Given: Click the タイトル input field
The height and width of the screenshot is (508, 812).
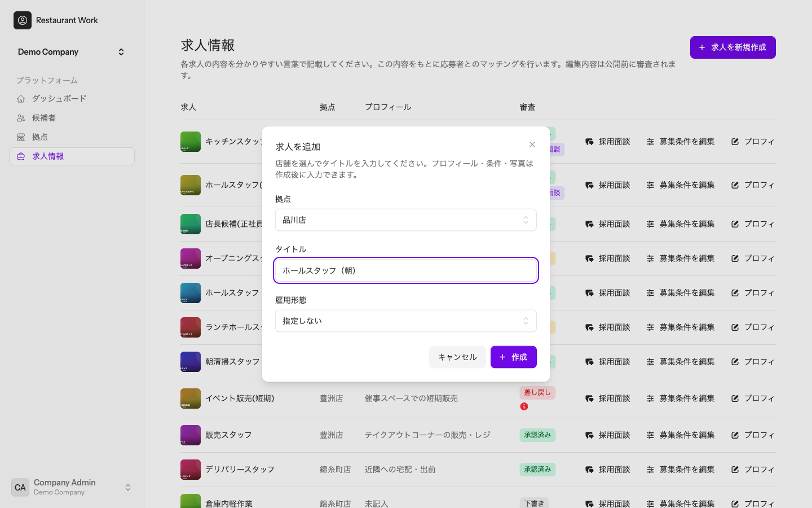Looking at the screenshot, I should click(x=405, y=270).
